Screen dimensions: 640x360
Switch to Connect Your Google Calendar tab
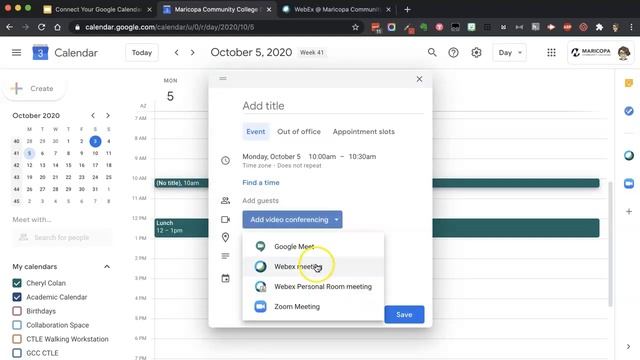[x=98, y=9]
